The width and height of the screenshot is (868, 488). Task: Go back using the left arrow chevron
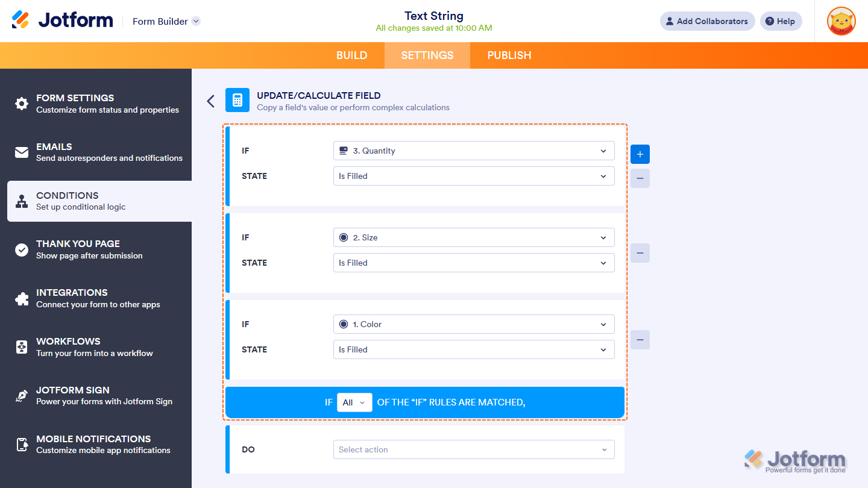(210, 101)
